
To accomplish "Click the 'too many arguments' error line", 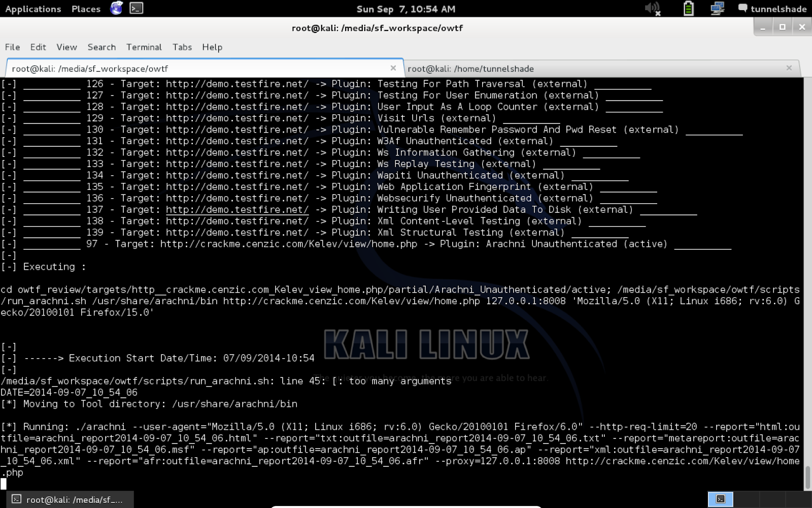I will pos(226,381).
